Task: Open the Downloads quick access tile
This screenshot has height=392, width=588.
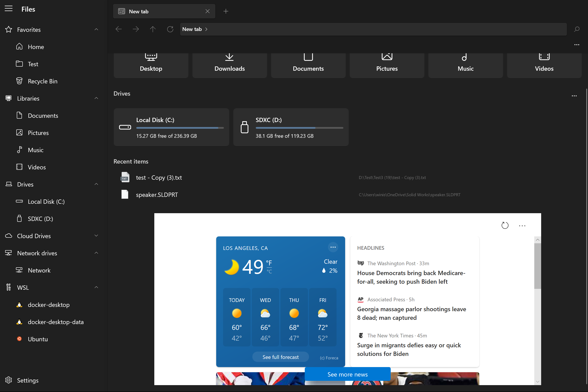Action: coord(229,65)
